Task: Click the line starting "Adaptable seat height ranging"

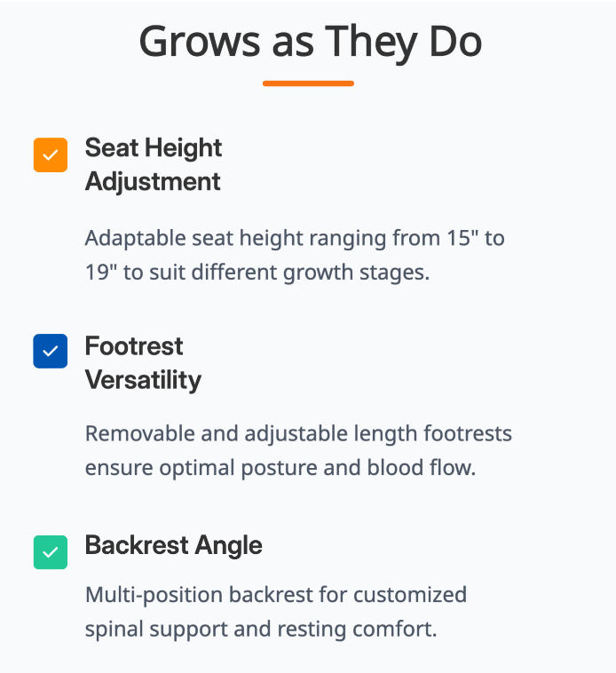Action: click(295, 238)
